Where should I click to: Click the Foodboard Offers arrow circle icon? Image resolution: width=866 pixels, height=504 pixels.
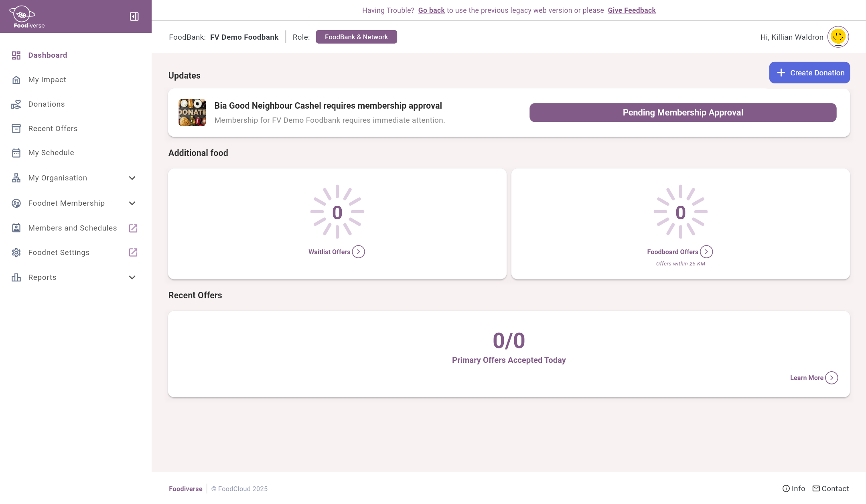click(706, 252)
